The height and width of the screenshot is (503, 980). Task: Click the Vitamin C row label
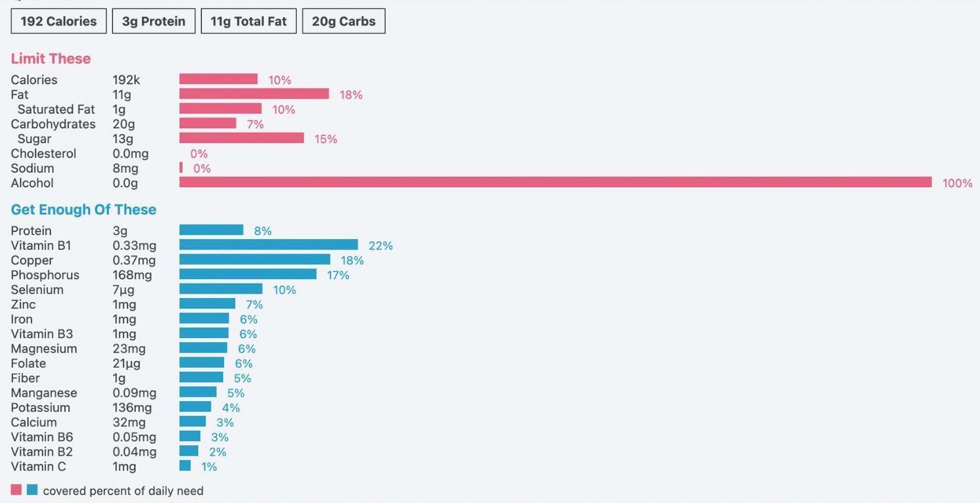38,466
